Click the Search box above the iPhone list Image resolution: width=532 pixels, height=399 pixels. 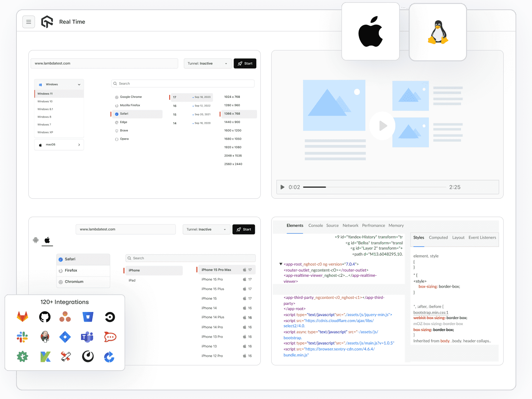(191, 258)
